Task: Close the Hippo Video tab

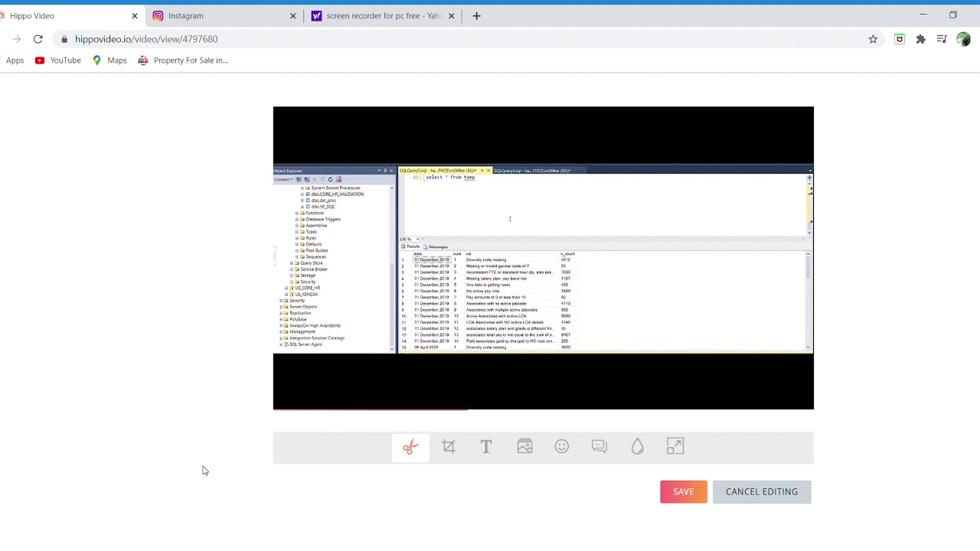Action: [x=135, y=15]
